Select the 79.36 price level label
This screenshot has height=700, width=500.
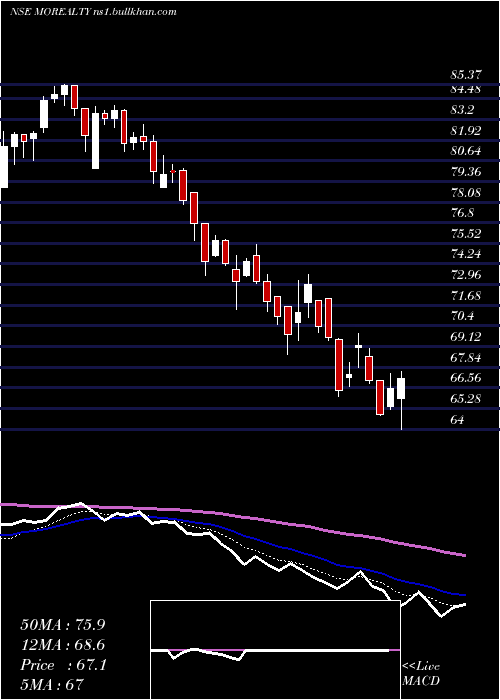(x=466, y=172)
